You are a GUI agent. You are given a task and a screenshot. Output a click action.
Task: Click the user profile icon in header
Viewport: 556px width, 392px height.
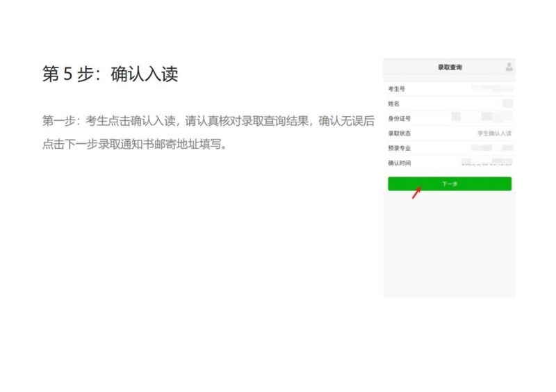pos(509,67)
